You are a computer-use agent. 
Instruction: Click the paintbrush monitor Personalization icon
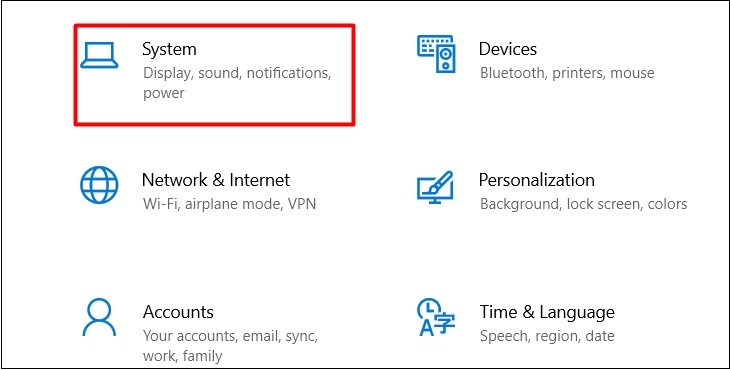(x=435, y=187)
